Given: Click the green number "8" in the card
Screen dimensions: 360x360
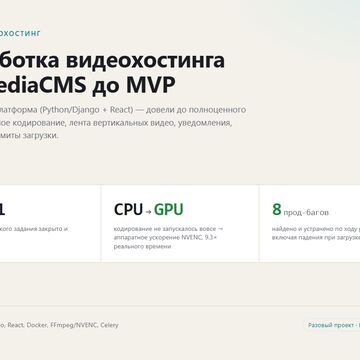Looking at the screenshot, I should (277, 209).
